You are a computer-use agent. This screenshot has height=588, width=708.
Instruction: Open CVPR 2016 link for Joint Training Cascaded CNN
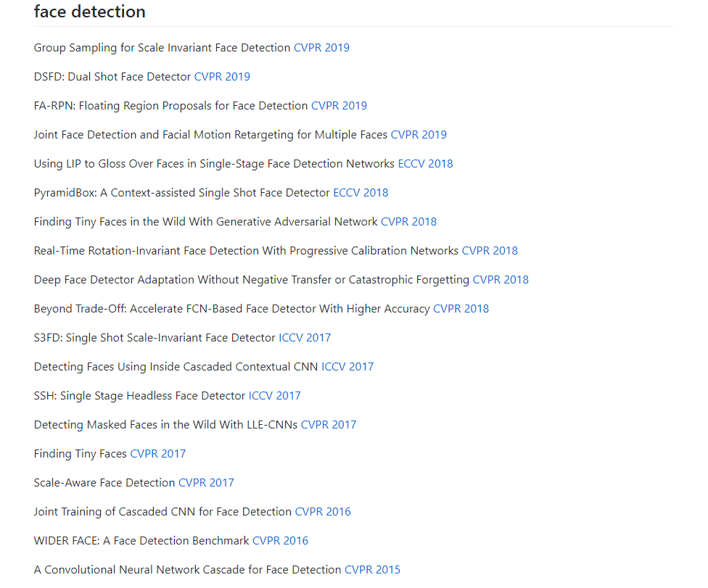[323, 512]
